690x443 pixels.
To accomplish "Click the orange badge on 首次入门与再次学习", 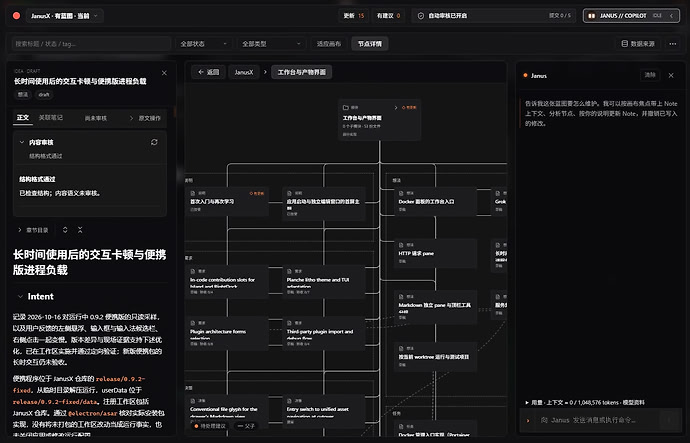I will [257, 193].
